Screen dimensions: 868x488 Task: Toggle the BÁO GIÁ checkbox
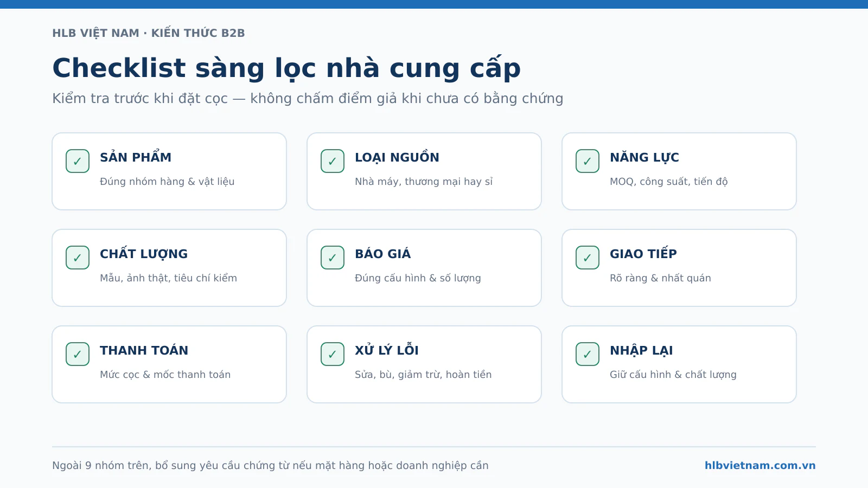pos(333,258)
